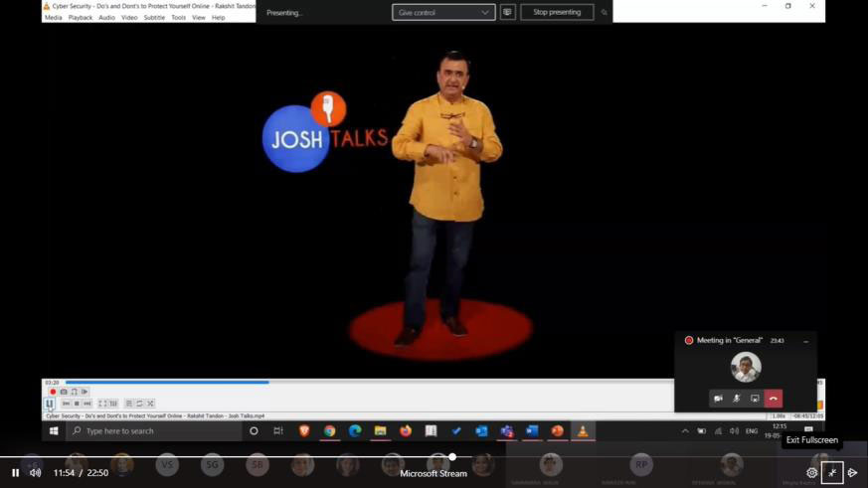
Task: Click the 11:54 / 22:50 Stream time
Action: tap(81, 472)
